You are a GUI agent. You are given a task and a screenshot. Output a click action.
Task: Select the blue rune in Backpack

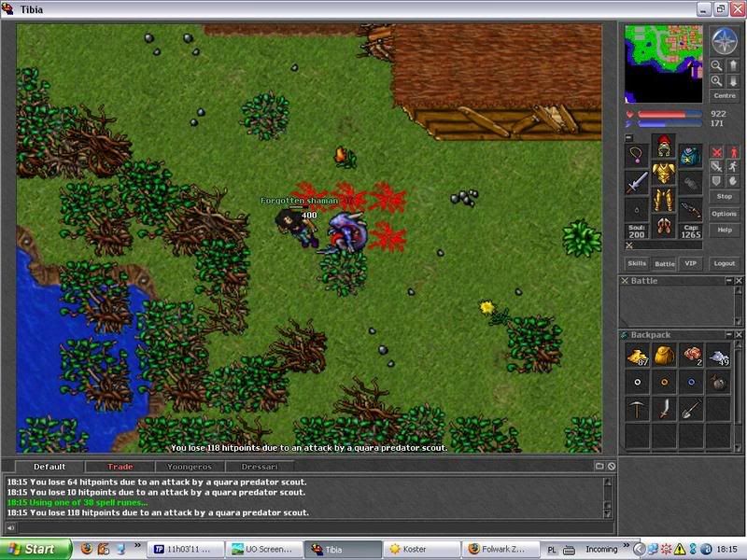point(691,382)
